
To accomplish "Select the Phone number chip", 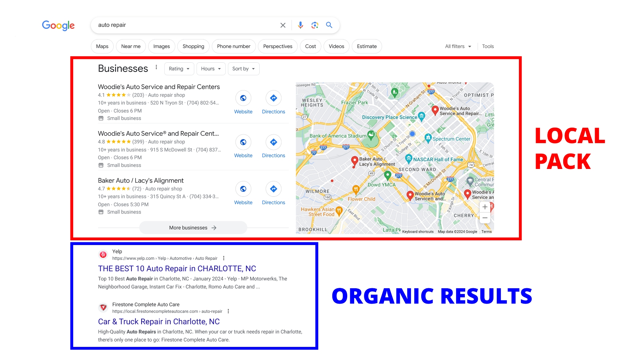I will click(234, 46).
